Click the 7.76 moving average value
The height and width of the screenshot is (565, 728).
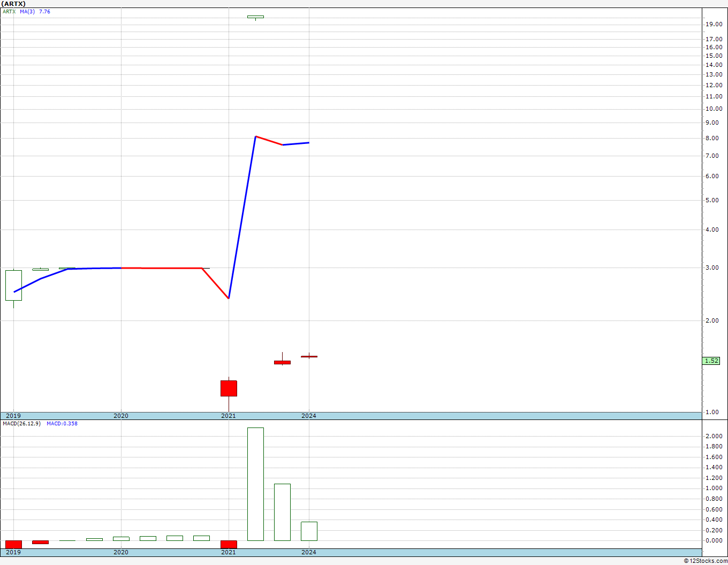44,11
